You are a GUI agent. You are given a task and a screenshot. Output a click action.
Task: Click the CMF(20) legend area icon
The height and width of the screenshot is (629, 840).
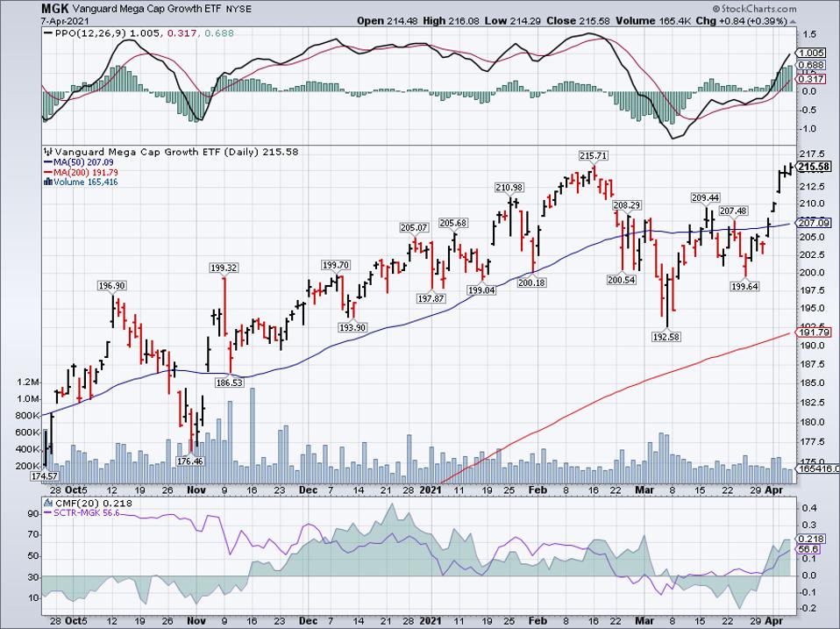[x=48, y=503]
